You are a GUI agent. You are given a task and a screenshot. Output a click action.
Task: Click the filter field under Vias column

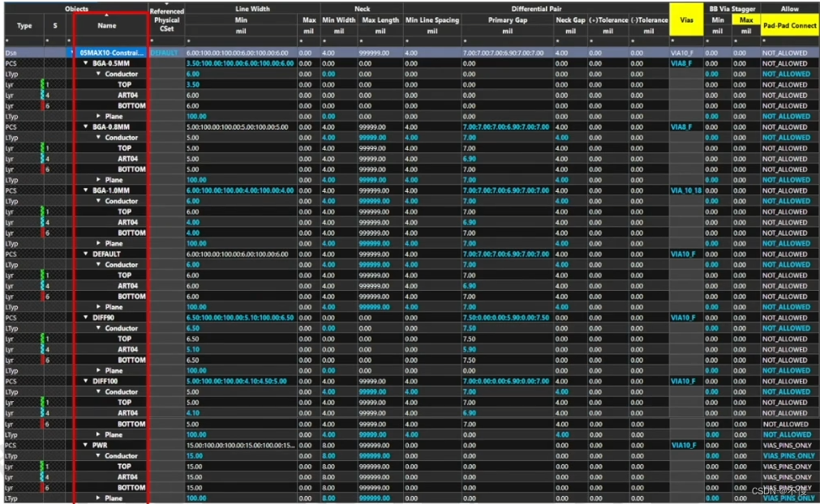click(x=686, y=41)
